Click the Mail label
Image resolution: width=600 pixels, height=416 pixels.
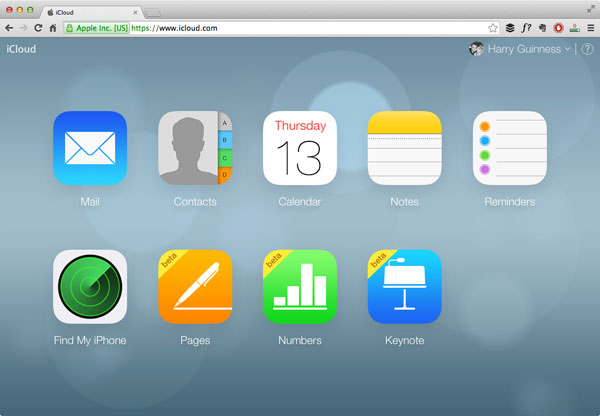90,202
